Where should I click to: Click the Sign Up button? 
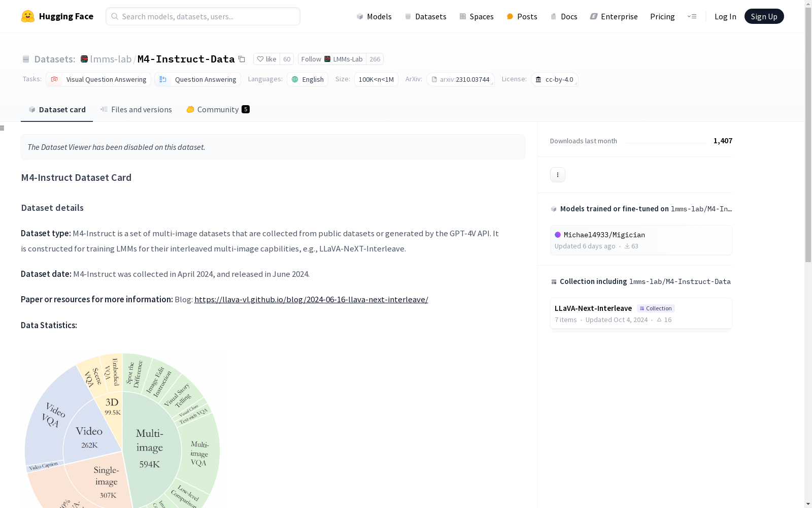pyautogui.click(x=764, y=16)
